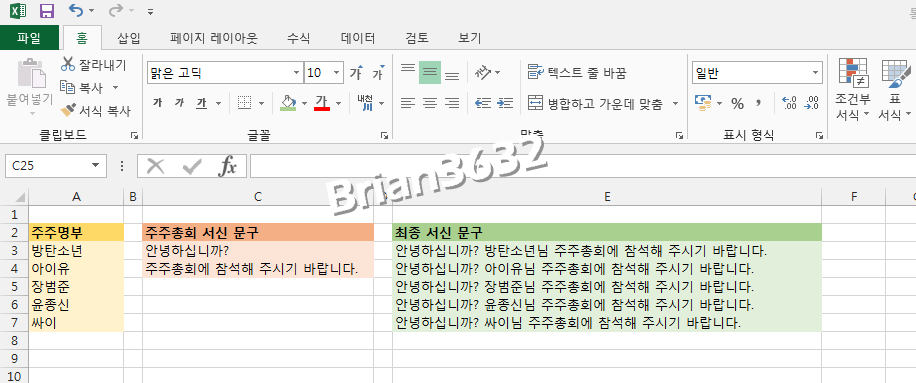This screenshot has width=916, height=383.
Task: Click 텍스트 줄 바꿈 wrap text
Action: pos(577,73)
